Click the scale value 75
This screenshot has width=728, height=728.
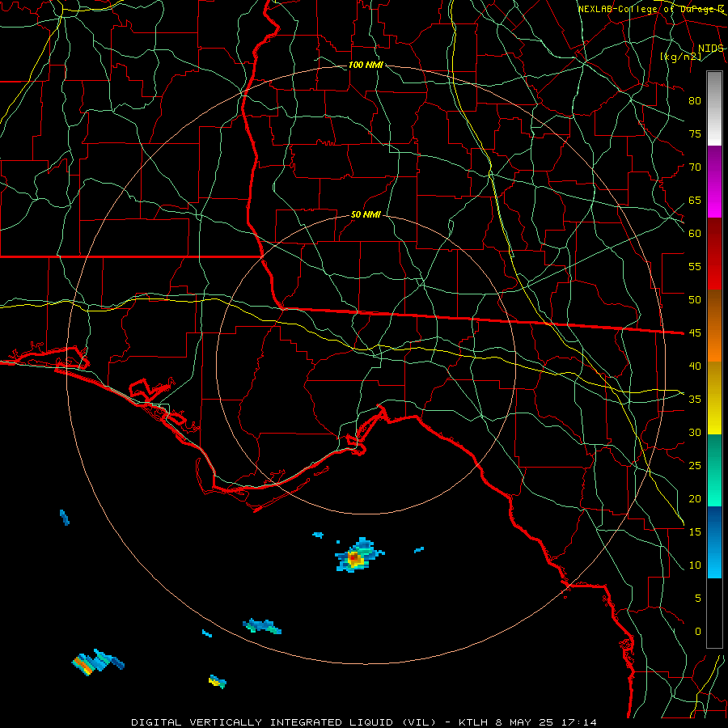point(695,134)
